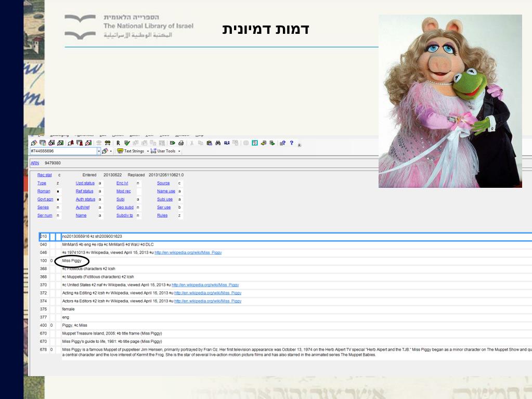Click Miss Piggy's guide to life field
532x399 pixels.
tap(112, 342)
